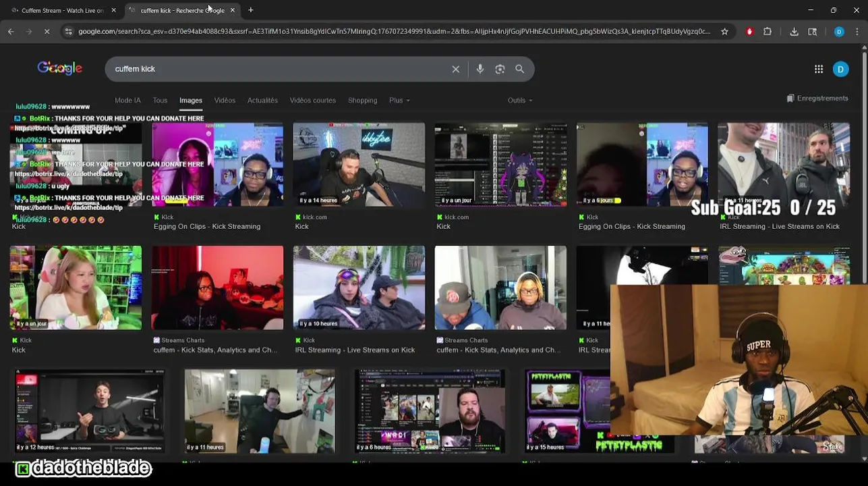Image resolution: width=868 pixels, height=486 pixels.
Task: Open a new tab with the plus button
Action: point(251,10)
